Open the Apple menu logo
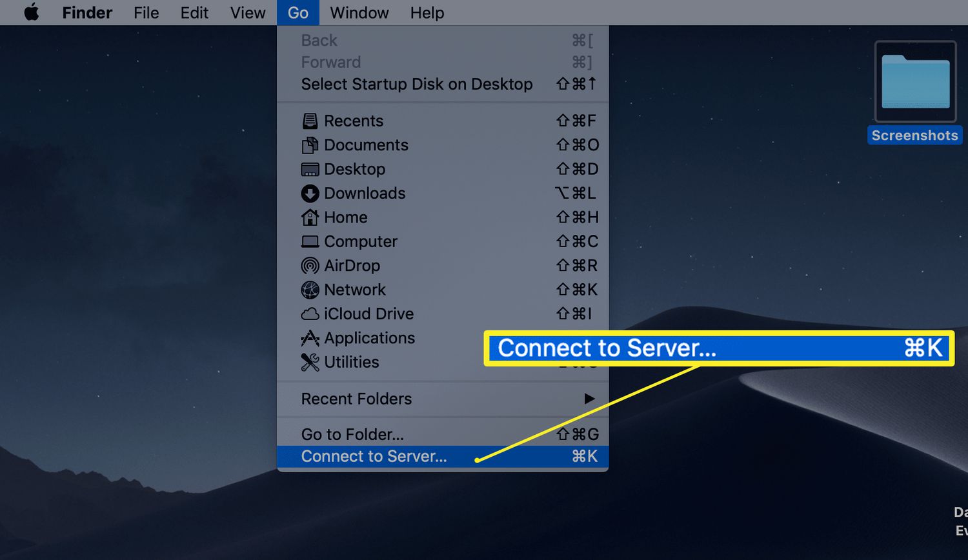Image resolution: width=968 pixels, height=560 pixels. (x=31, y=13)
